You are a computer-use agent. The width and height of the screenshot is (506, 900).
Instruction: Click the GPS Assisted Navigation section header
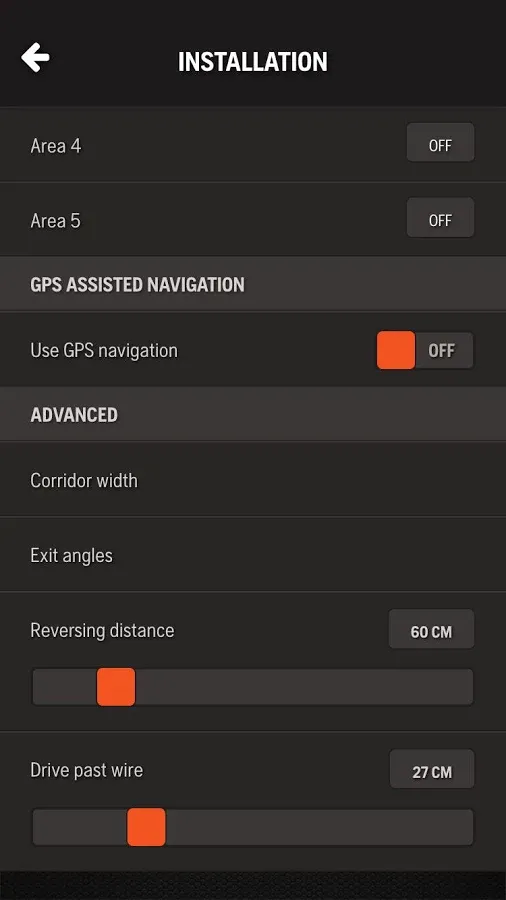pos(138,285)
